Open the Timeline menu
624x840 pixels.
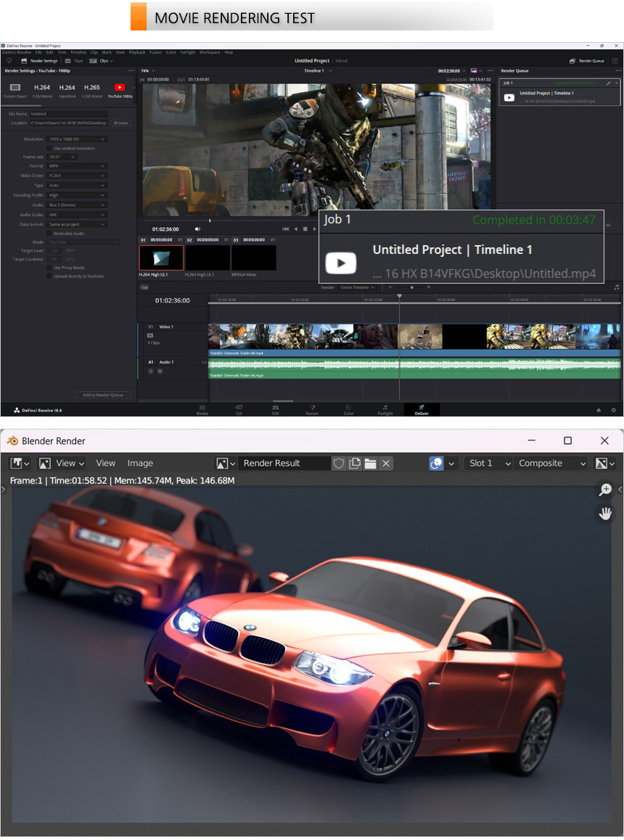click(78, 52)
